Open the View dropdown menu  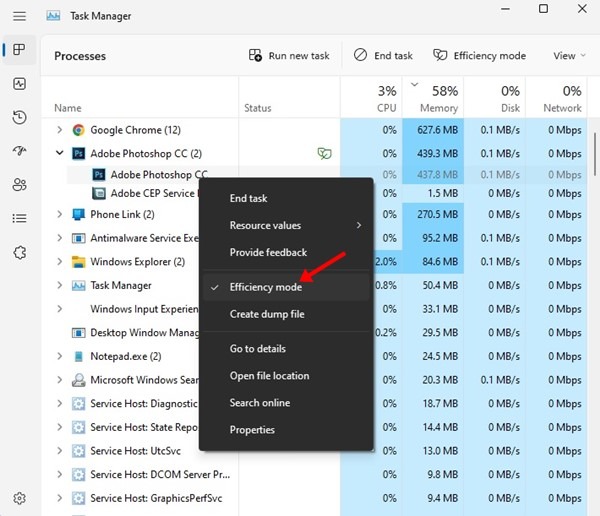570,56
